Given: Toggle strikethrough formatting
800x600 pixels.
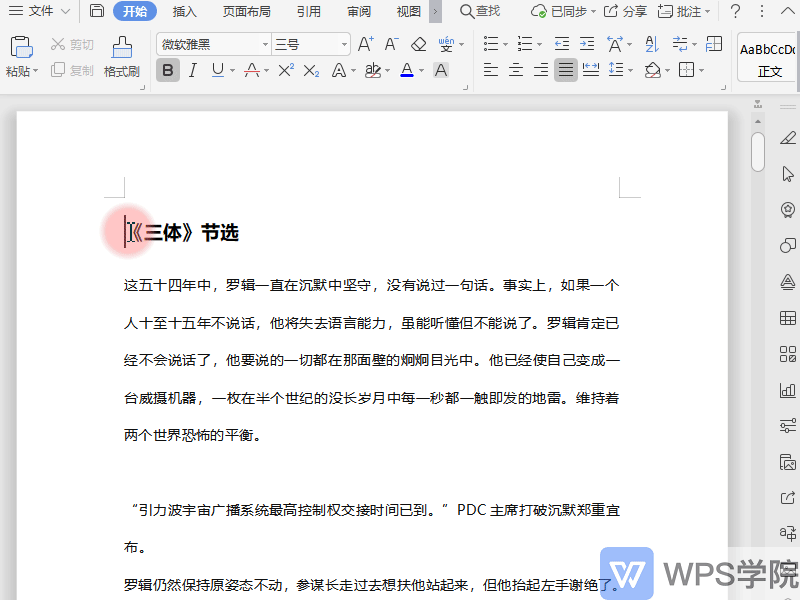Looking at the screenshot, I should point(252,70).
